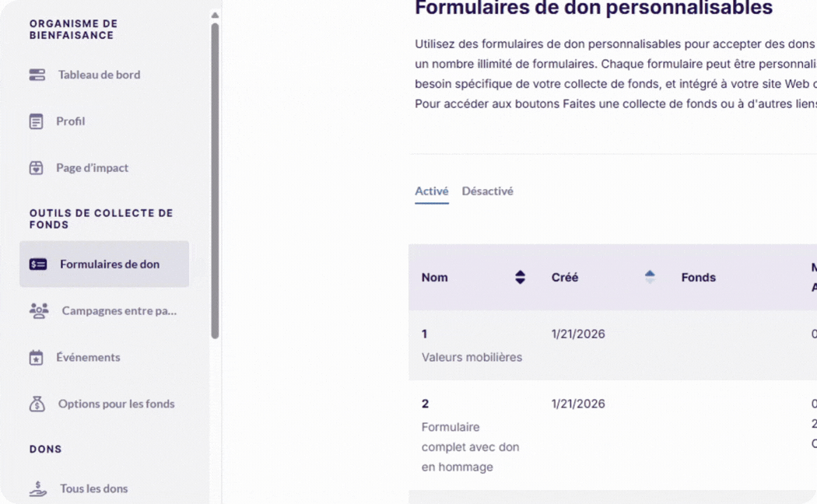Viewport: 817px width, 504px height.
Task: Go to Tous les dons page
Action: click(x=93, y=488)
